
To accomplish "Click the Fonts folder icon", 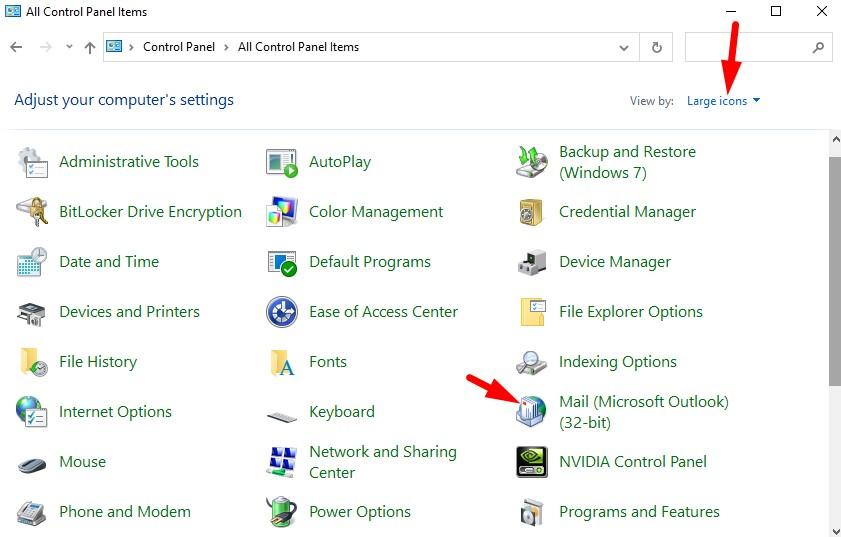I will [283, 363].
